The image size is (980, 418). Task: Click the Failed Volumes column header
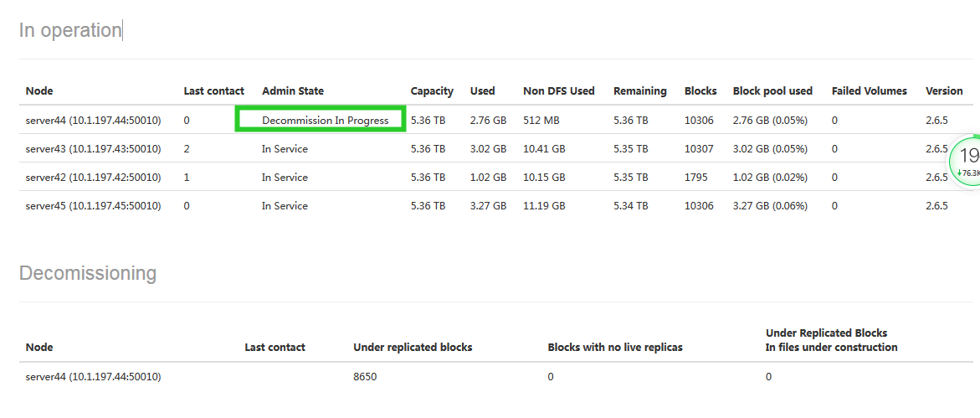(x=869, y=91)
